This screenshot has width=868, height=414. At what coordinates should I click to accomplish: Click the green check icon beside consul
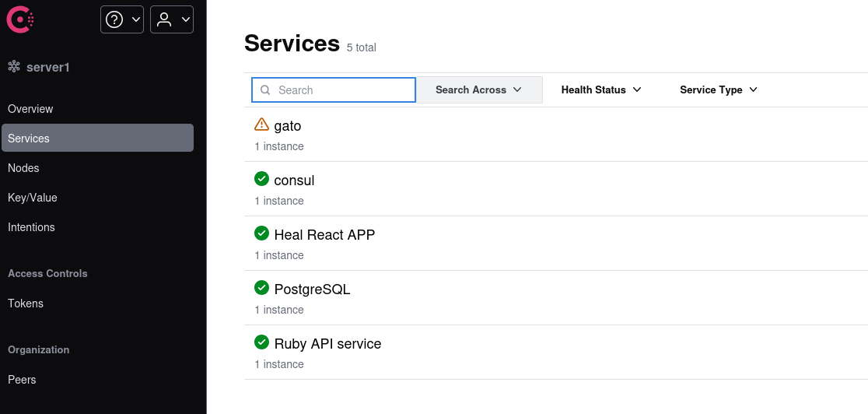click(x=261, y=179)
